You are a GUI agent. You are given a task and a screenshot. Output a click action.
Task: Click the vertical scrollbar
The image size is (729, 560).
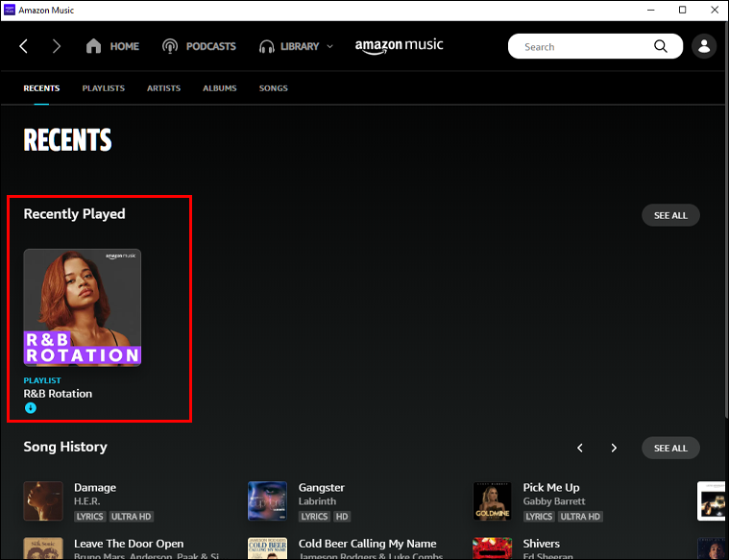[726, 221]
